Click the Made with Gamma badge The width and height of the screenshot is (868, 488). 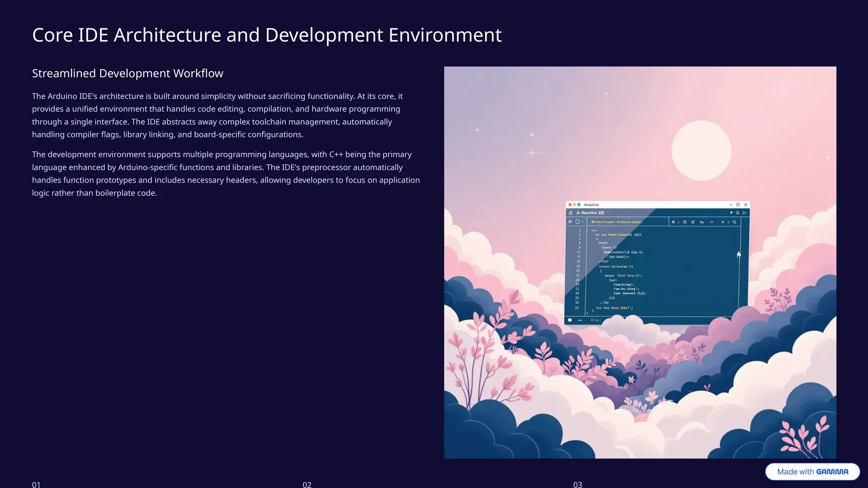[x=812, y=471]
